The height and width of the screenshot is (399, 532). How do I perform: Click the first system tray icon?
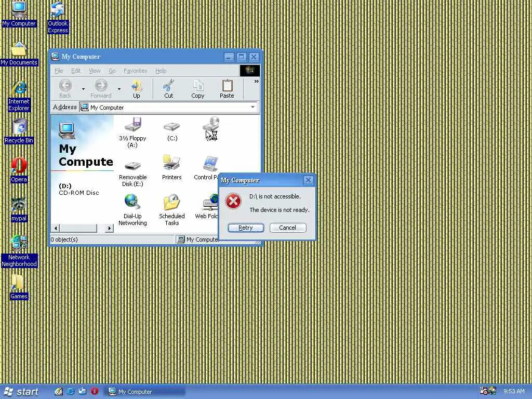coord(484,391)
